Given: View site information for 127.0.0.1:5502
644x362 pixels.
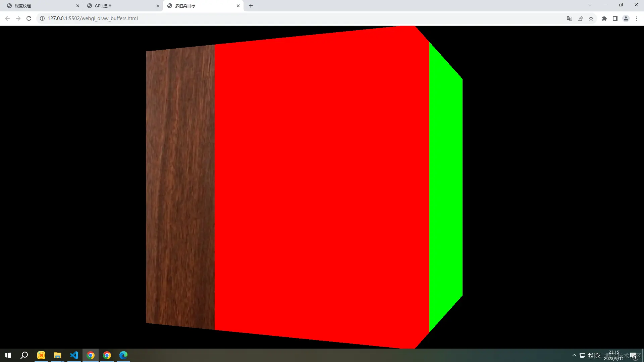Looking at the screenshot, I should [42, 18].
